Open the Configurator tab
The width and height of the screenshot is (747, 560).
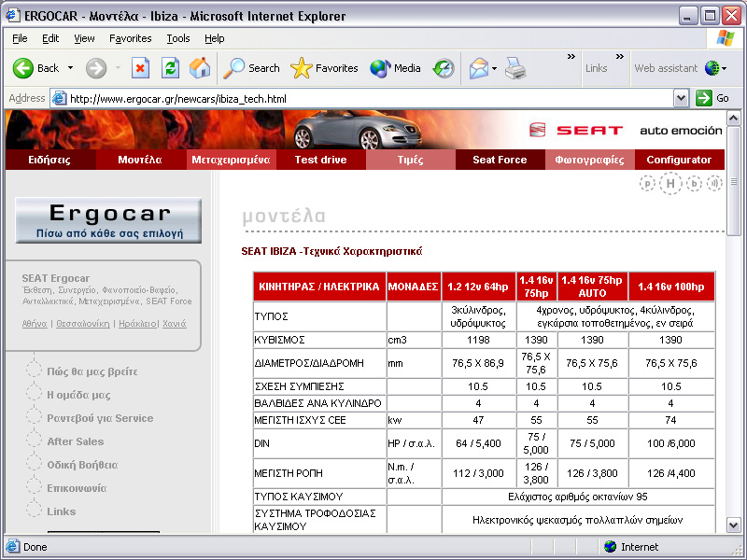pyautogui.click(x=679, y=160)
